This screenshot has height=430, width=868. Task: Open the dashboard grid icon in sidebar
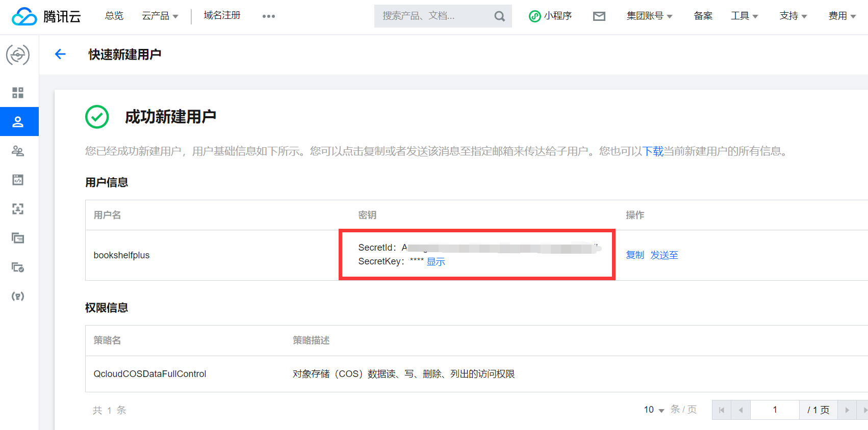pos(18,93)
